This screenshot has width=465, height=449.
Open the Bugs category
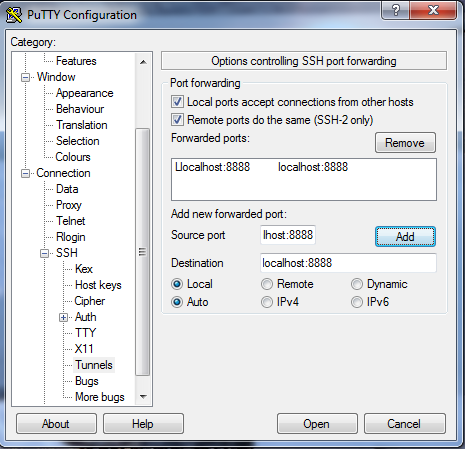[87, 381]
